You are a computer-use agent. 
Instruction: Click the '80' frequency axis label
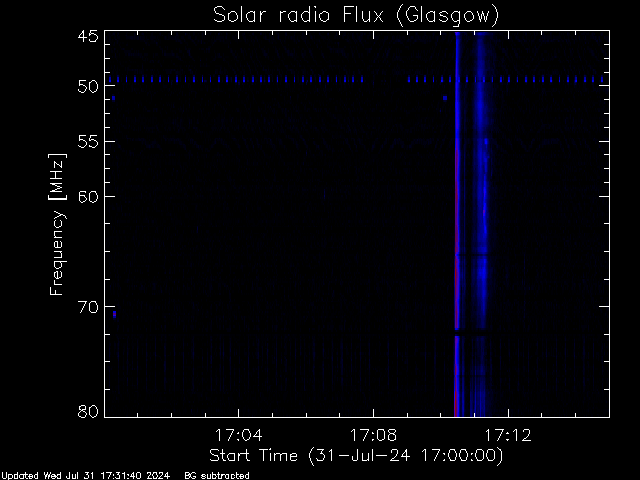[88, 411]
